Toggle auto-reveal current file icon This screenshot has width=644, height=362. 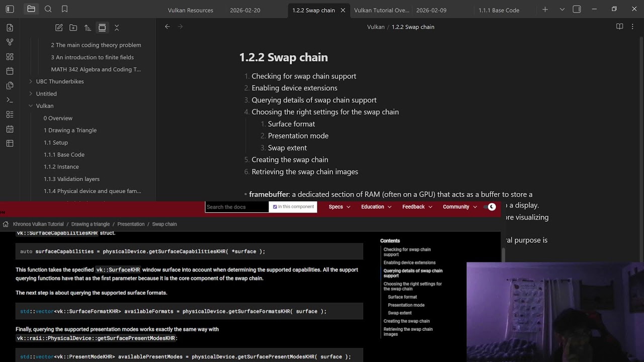click(x=102, y=28)
